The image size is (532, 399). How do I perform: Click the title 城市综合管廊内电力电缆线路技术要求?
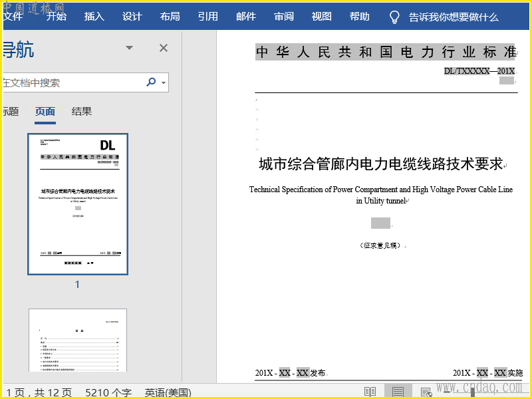[380, 164]
